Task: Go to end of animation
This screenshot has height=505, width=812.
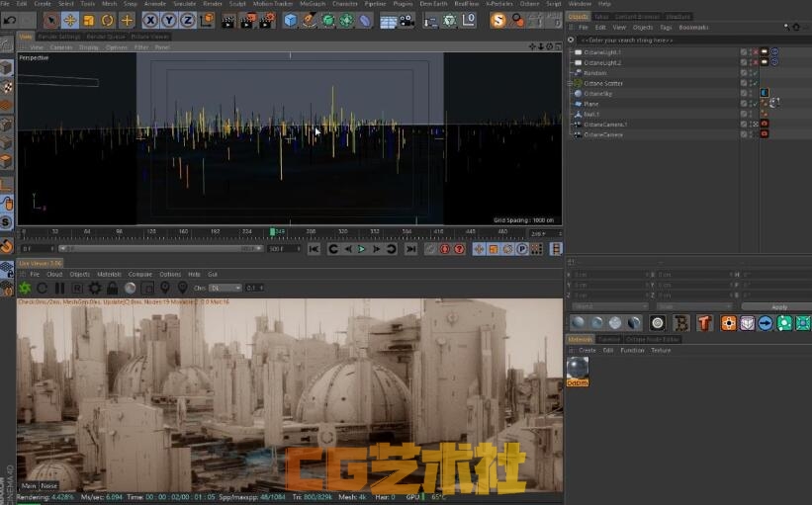Action: coord(410,249)
